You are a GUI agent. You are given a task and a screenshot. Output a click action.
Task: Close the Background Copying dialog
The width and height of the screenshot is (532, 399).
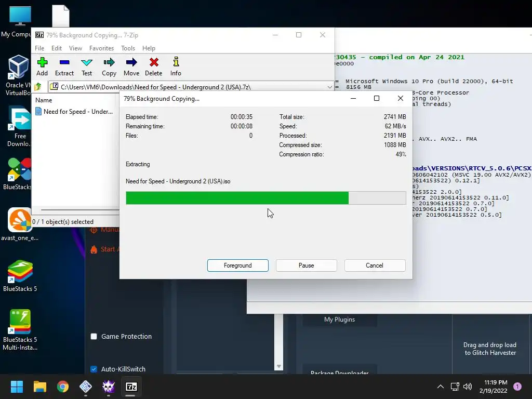[x=401, y=98]
